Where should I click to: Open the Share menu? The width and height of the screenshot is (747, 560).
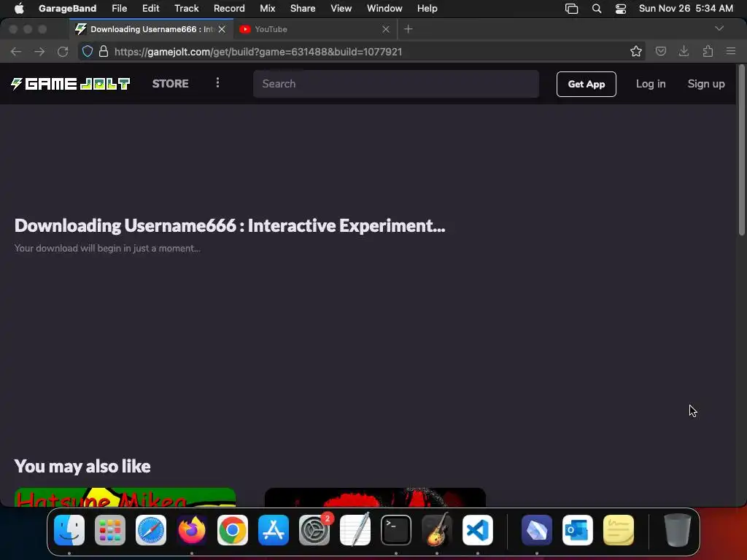coord(303,8)
